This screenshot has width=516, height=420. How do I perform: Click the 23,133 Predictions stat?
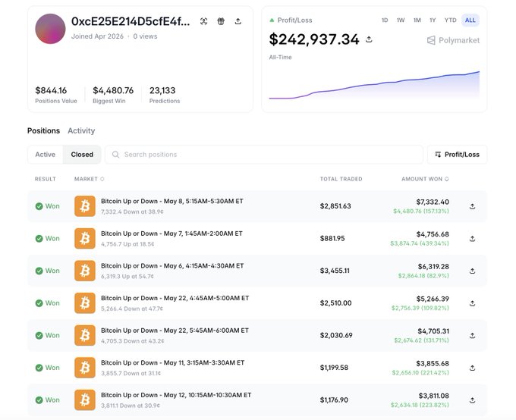(165, 95)
